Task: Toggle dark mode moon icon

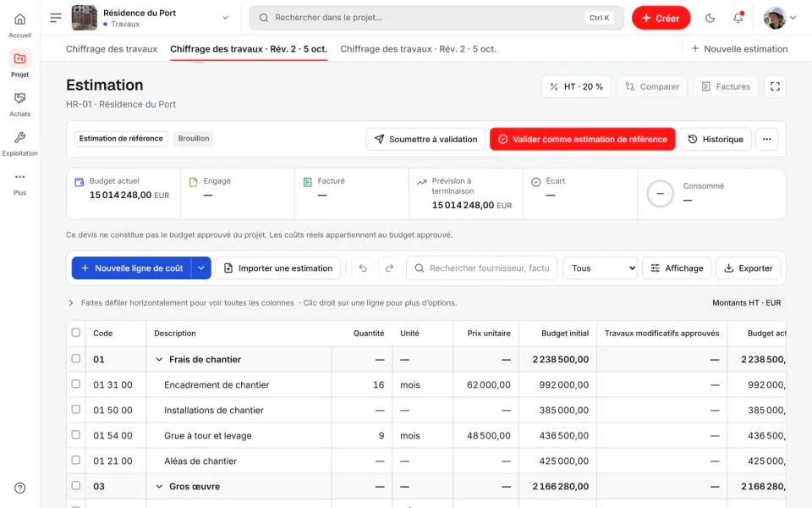Action: click(x=710, y=18)
